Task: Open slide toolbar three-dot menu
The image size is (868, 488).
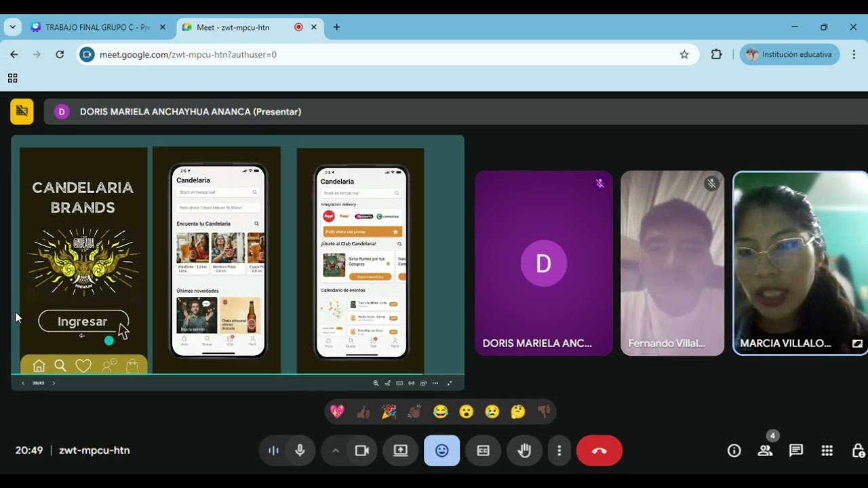Action: pos(435,383)
